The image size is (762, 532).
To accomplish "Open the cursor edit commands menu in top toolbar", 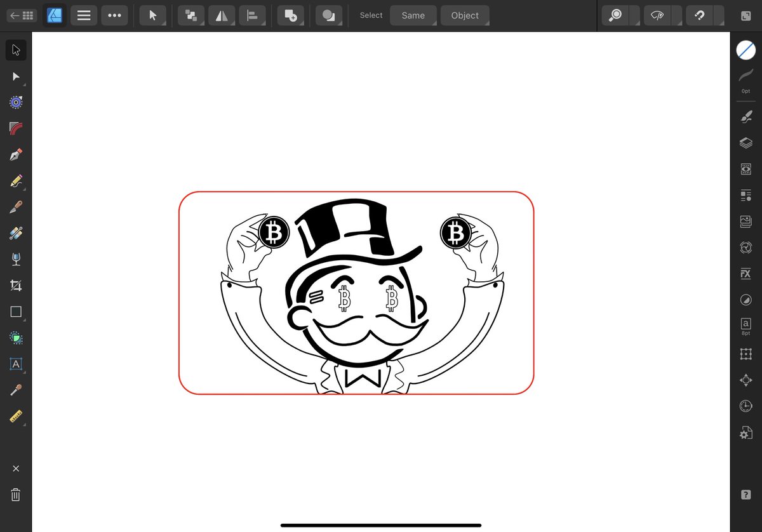I will click(x=153, y=15).
